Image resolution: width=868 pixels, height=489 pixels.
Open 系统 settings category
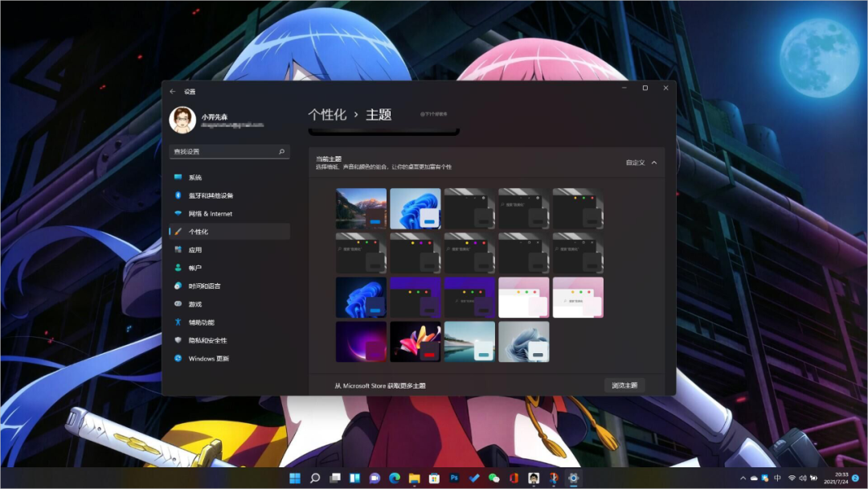[195, 178]
